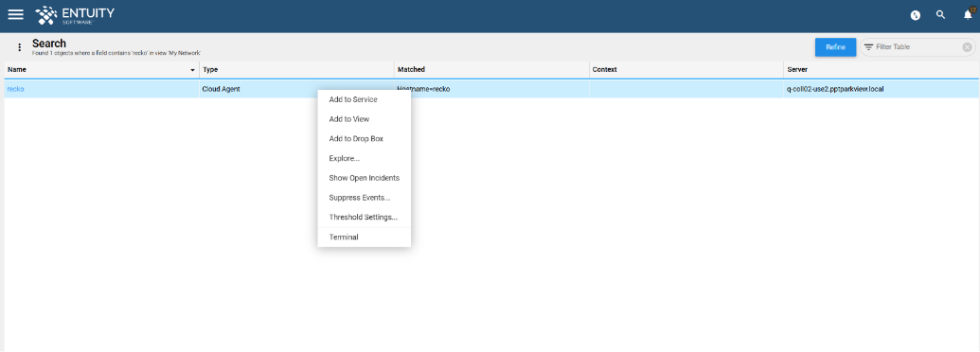Click the filter lines icon in Filter Table
The image size is (980, 352).
point(868,47)
